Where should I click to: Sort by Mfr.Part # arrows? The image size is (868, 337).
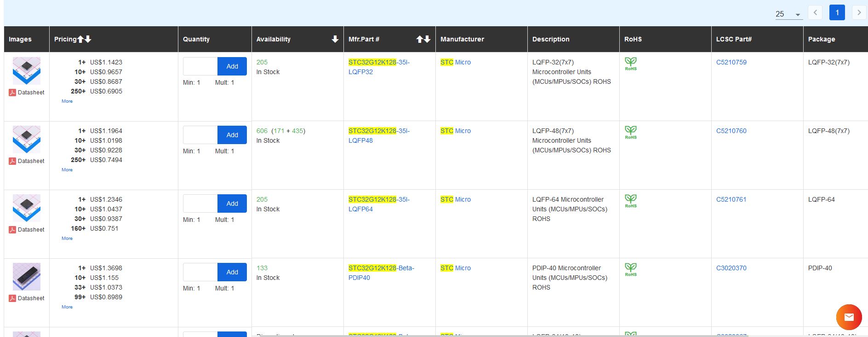tap(423, 39)
